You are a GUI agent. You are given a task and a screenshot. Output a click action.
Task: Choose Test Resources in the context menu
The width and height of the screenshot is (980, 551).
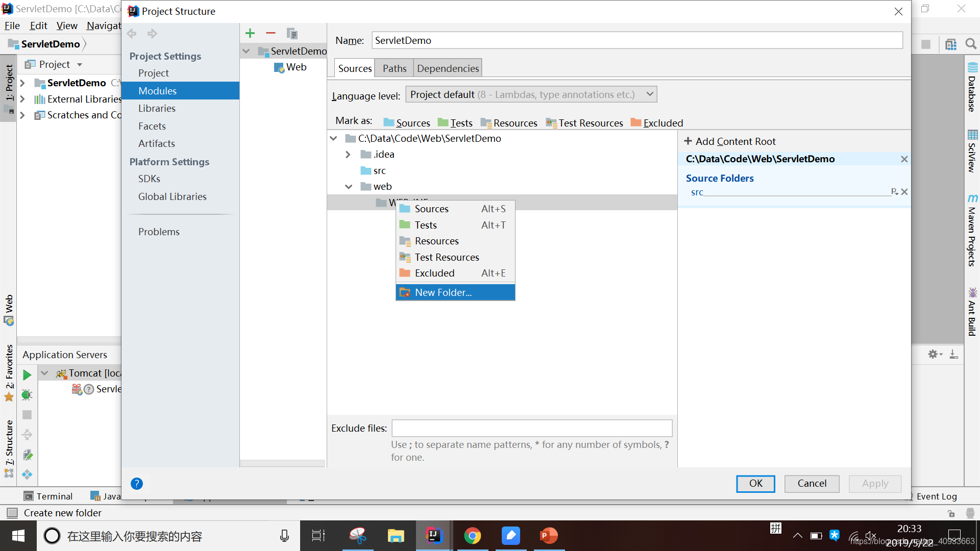[455, 257]
